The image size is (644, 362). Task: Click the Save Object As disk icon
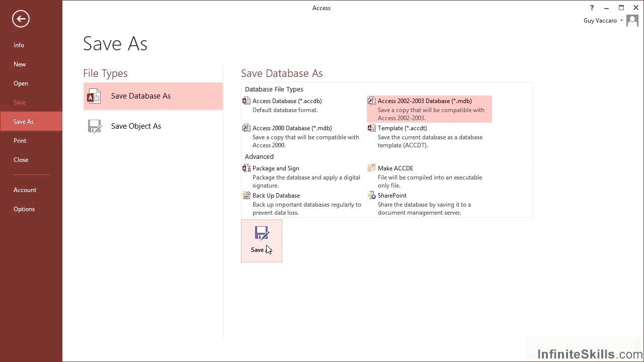pyautogui.click(x=95, y=126)
